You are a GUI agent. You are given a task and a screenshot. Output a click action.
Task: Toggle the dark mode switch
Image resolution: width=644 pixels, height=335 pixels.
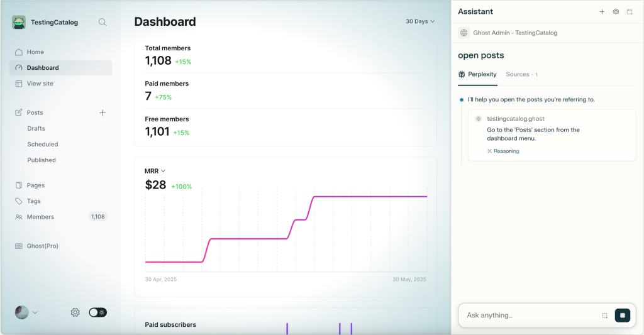pos(97,312)
